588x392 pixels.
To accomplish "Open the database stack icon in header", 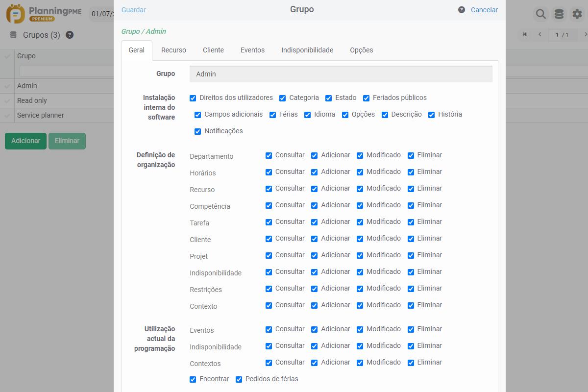I will point(559,14).
